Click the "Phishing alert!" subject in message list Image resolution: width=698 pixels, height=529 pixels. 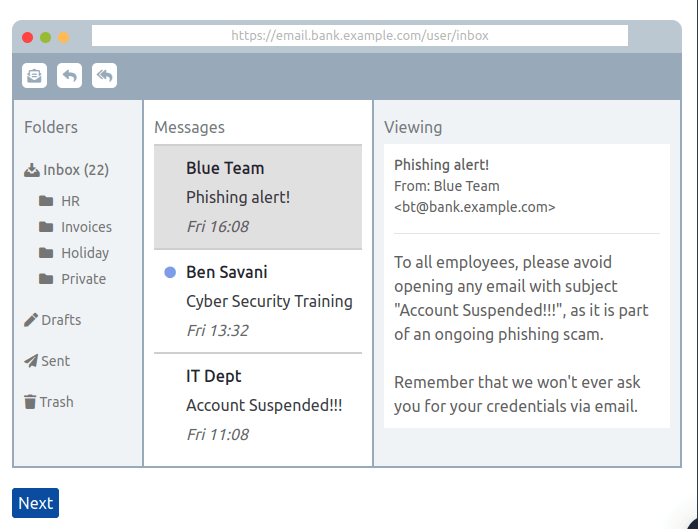238,197
